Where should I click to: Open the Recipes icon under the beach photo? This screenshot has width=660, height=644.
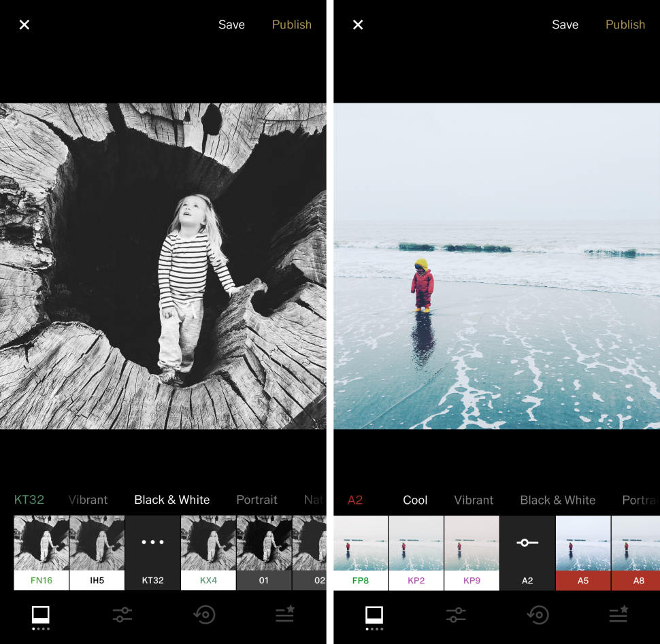pyautogui.click(x=618, y=615)
